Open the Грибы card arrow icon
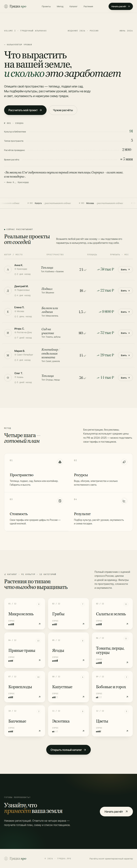The width and height of the screenshot is (137, 868). (x=83, y=624)
